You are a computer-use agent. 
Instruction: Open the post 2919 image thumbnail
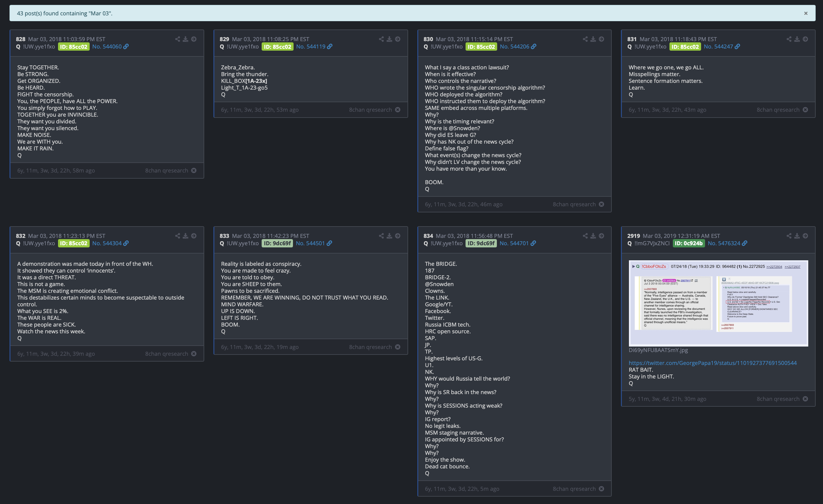coord(718,303)
